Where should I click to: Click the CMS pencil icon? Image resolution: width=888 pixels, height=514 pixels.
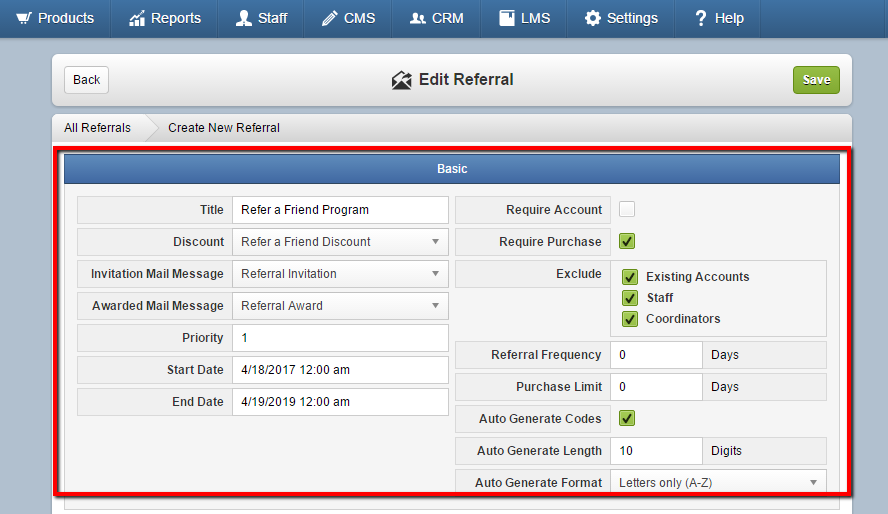330,18
